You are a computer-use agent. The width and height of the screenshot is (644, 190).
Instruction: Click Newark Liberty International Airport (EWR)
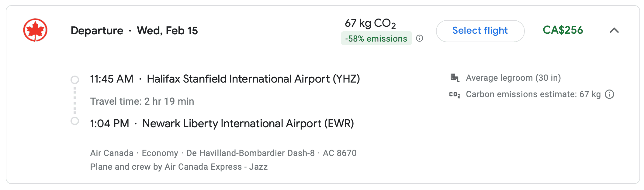[x=248, y=124]
